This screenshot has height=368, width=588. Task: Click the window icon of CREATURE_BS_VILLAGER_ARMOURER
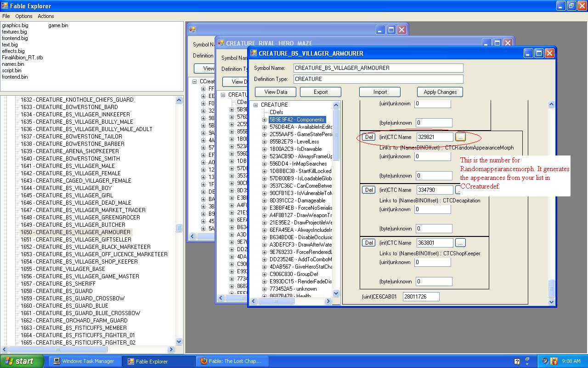point(253,53)
